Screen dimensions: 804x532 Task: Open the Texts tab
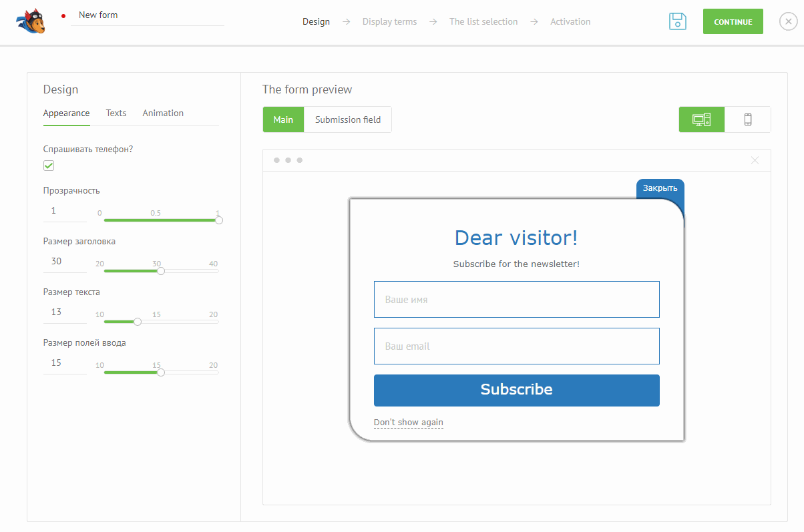(x=116, y=113)
